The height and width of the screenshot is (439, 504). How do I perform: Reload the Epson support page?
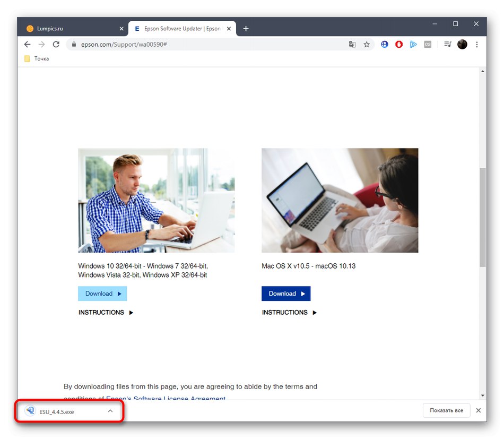coord(56,45)
